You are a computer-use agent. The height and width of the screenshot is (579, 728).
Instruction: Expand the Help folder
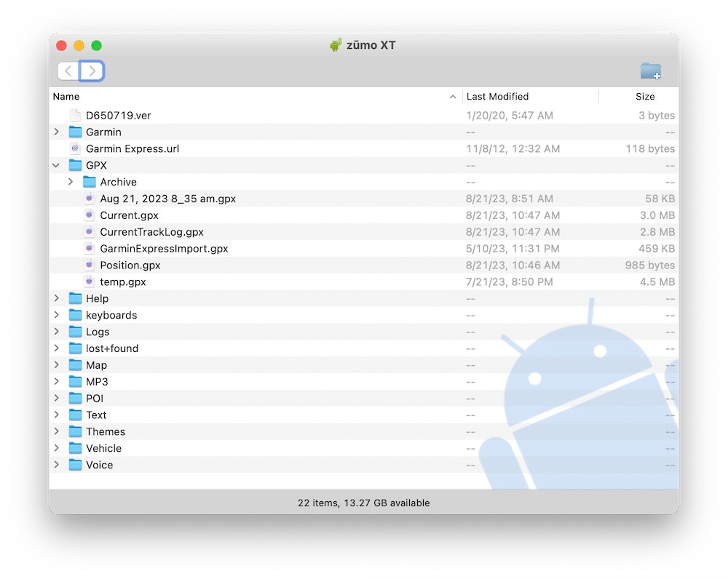57,298
